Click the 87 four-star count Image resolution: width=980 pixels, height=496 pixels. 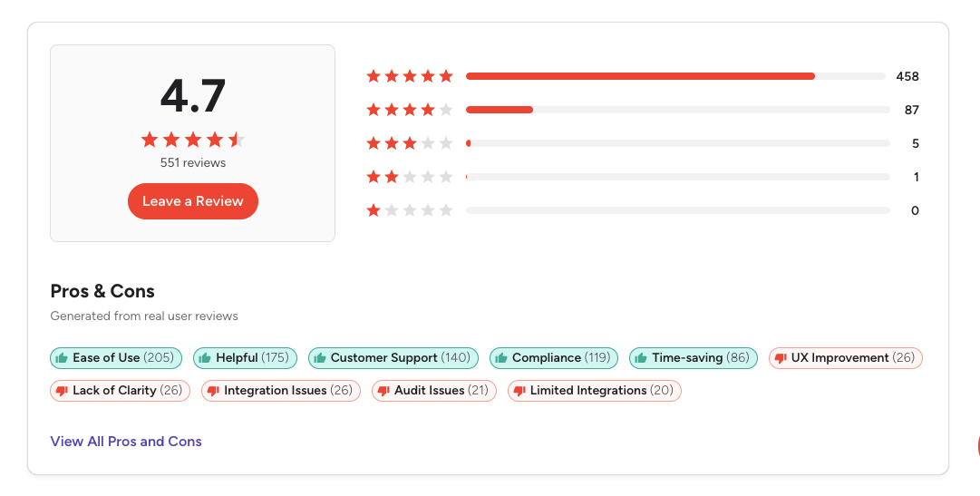pyautogui.click(x=912, y=110)
